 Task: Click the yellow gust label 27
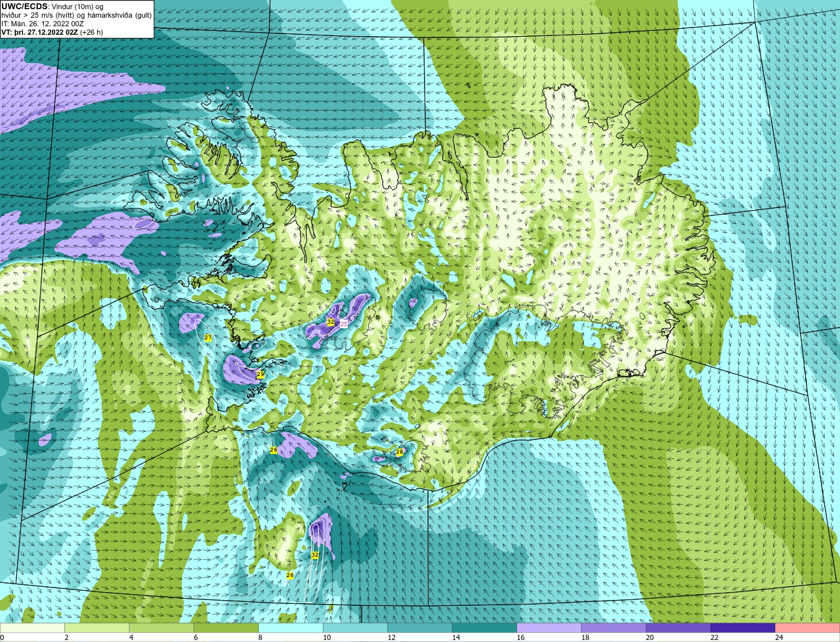[208, 337]
